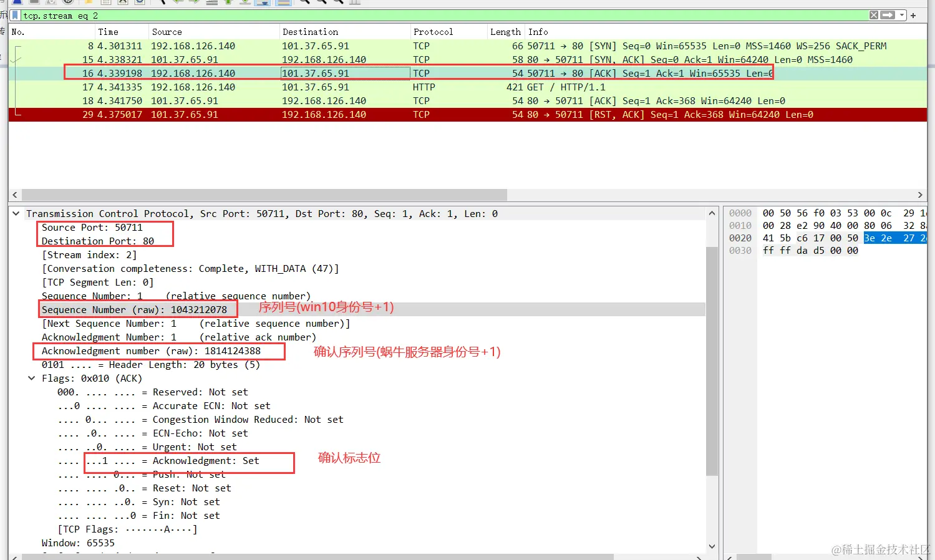Select packet 29, the RST, ACK packet
Image resolution: width=935 pixels, height=560 pixels.
click(x=468, y=115)
